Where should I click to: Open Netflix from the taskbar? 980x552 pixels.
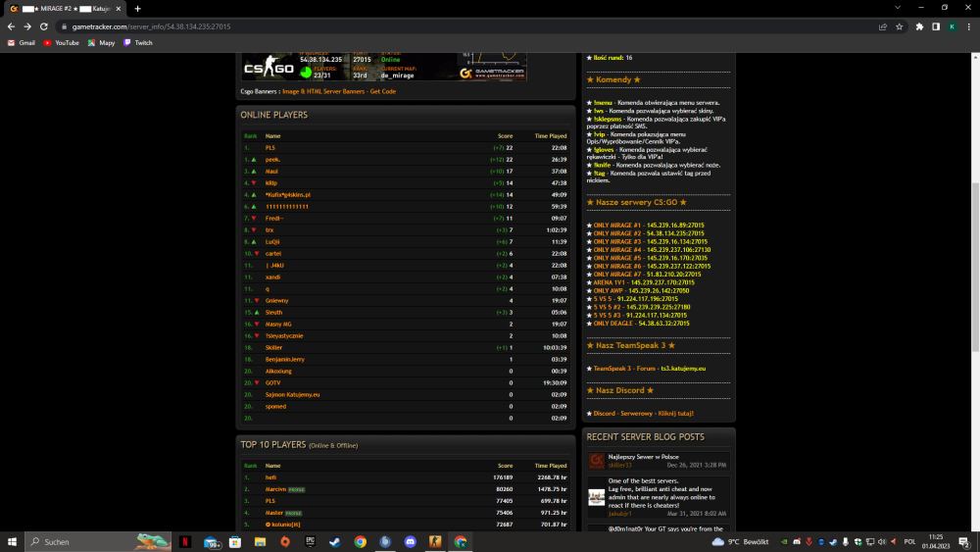pyautogui.click(x=185, y=542)
